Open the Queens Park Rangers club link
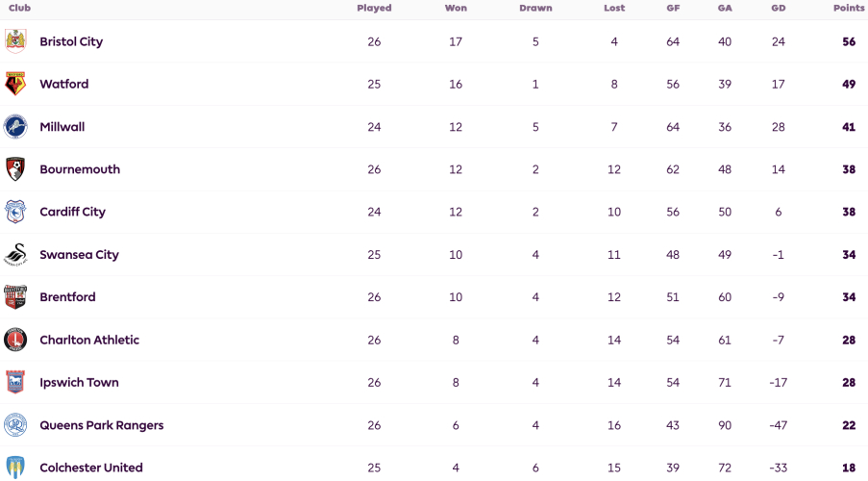Screen dimensions: 868x481 (x=102, y=425)
